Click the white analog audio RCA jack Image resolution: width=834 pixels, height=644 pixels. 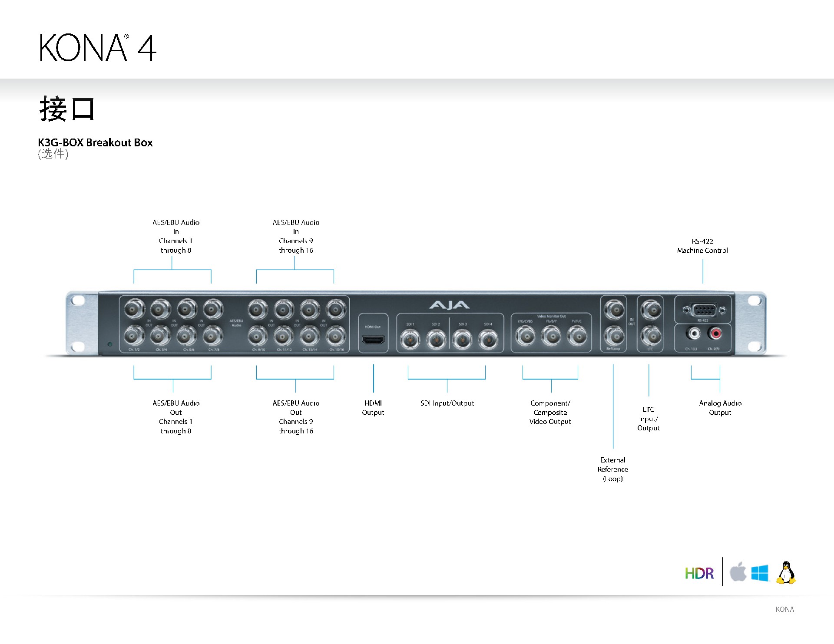(x=694, y=334)
